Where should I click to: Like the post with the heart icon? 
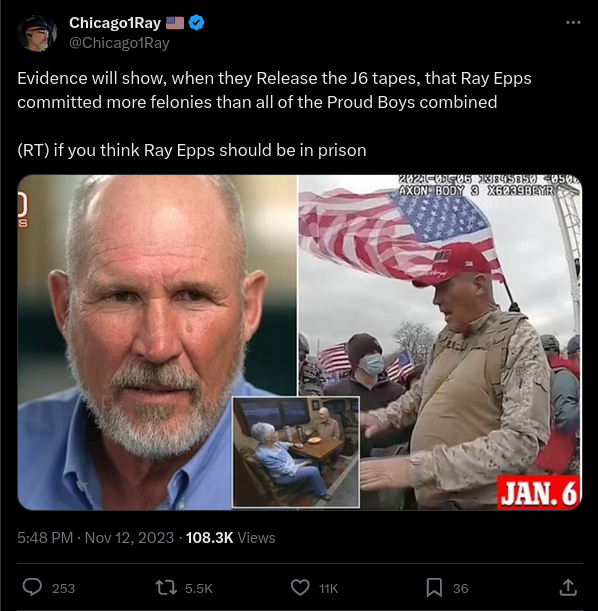(300, 588)
